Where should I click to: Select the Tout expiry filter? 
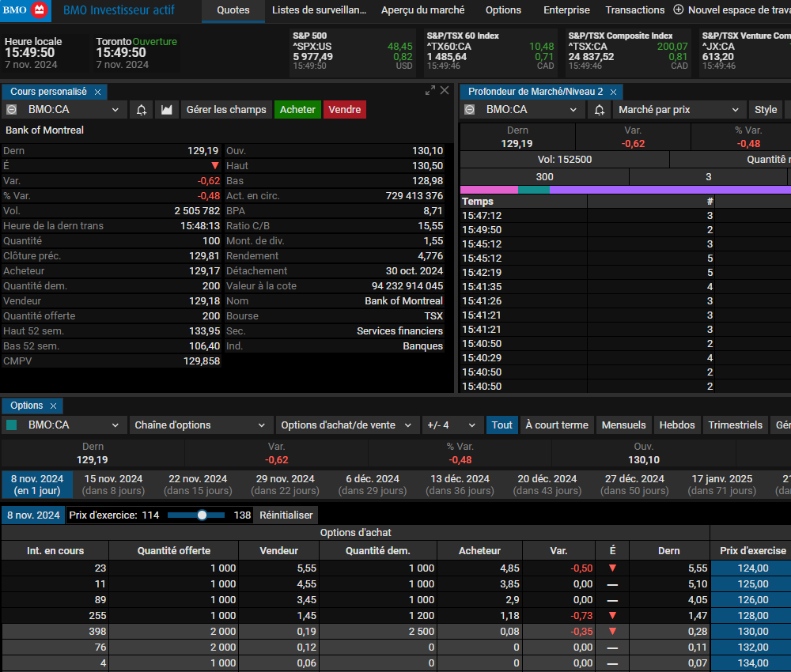pos(502,425)
